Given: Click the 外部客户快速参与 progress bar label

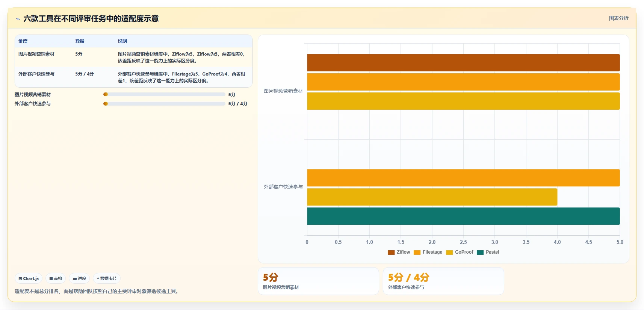Looking at the screenshot, I should [x=33, y=104].
